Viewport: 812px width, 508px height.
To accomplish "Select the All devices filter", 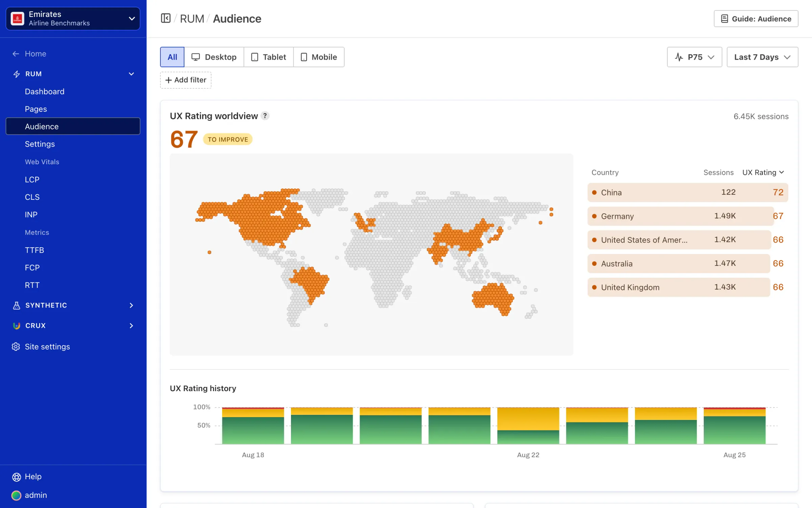I will [x=172, y=57].
